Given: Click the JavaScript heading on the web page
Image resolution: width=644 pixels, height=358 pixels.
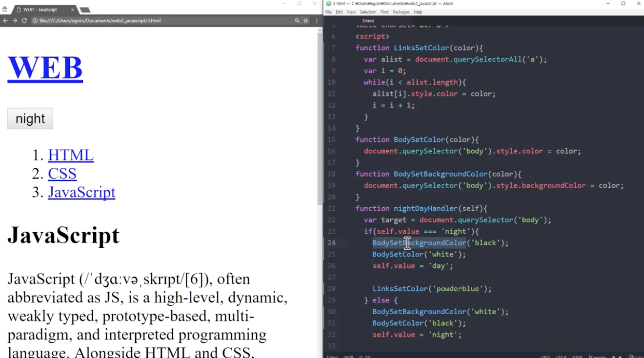Looking at the screenshot, I should click(x=63, y=235).
